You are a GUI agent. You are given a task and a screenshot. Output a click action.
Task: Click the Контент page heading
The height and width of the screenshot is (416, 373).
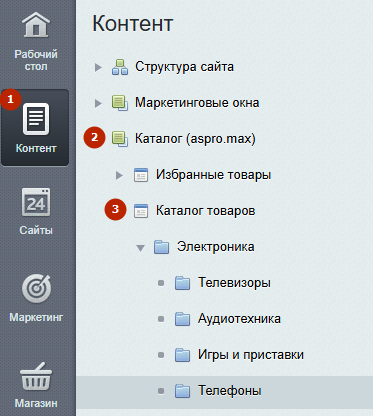(x=133, y=23)
